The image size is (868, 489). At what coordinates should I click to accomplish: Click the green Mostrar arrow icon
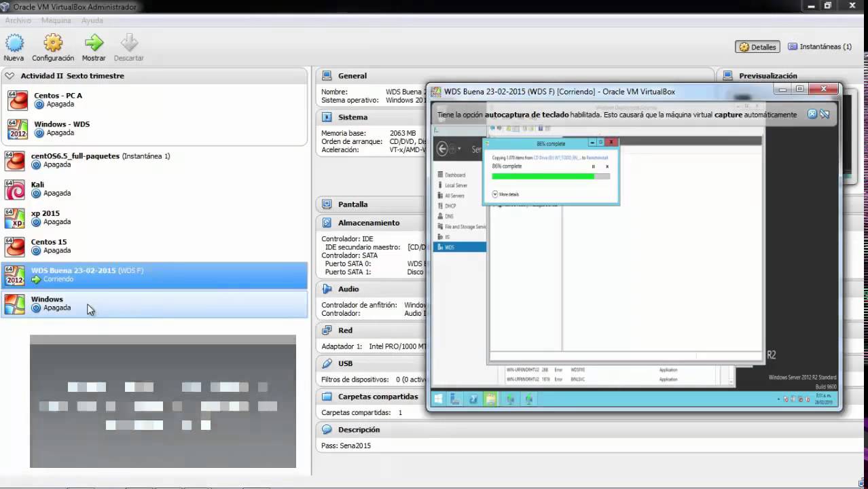tap(94, 43)
